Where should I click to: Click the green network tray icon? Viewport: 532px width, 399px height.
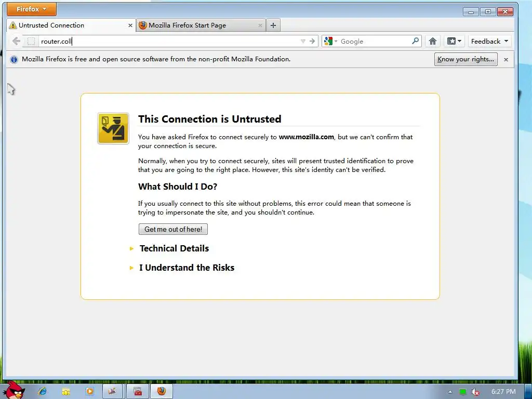(463, 392)
